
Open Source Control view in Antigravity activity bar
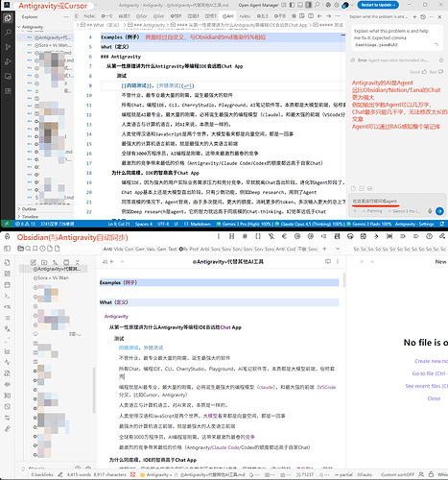[8, 47]
